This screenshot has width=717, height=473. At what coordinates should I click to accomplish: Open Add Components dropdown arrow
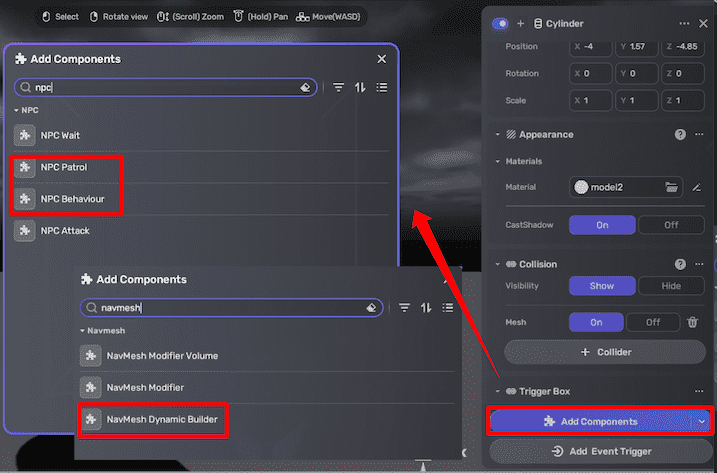701,422
